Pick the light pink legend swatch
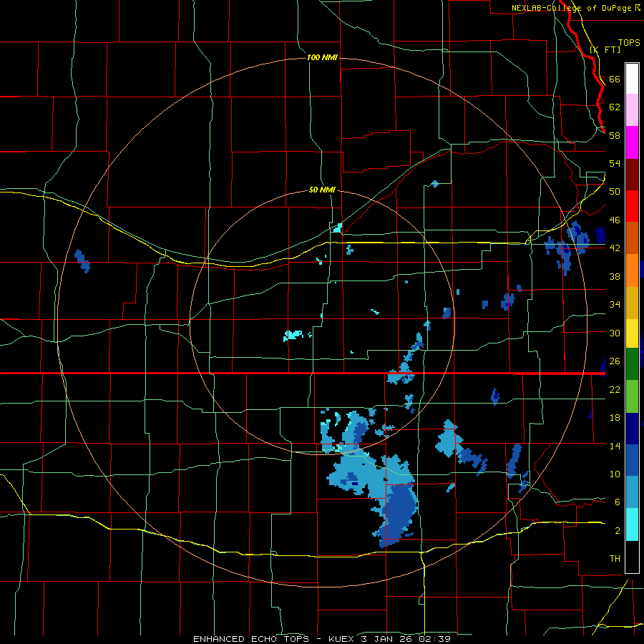This screenshot has width=644, height=644. [x=632, y=110]
